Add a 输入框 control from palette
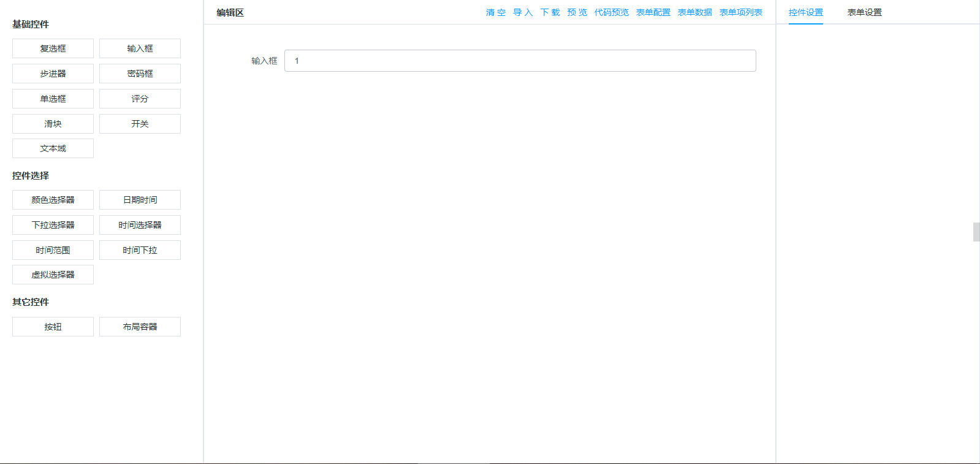Viewport: 980px width, 464px height. click(x=140, y=48)
